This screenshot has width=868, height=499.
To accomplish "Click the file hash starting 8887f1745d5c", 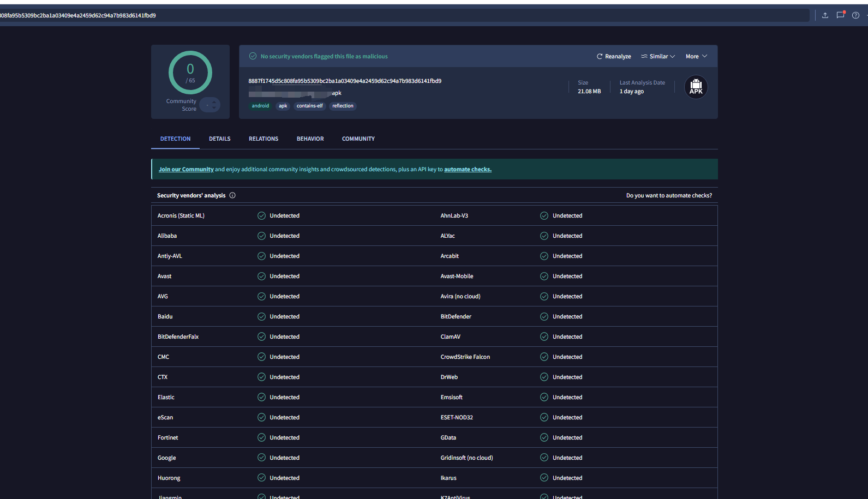I will point(345,81).
